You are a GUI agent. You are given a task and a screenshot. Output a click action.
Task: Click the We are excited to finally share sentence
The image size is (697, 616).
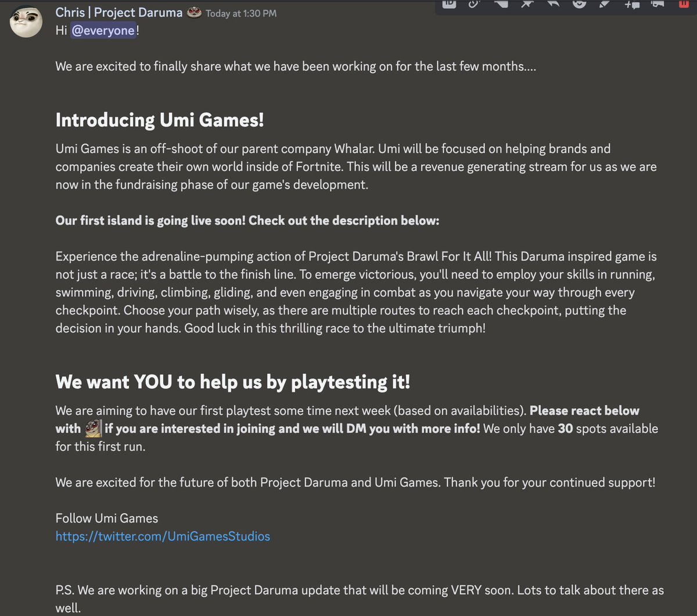coord(296,67)
